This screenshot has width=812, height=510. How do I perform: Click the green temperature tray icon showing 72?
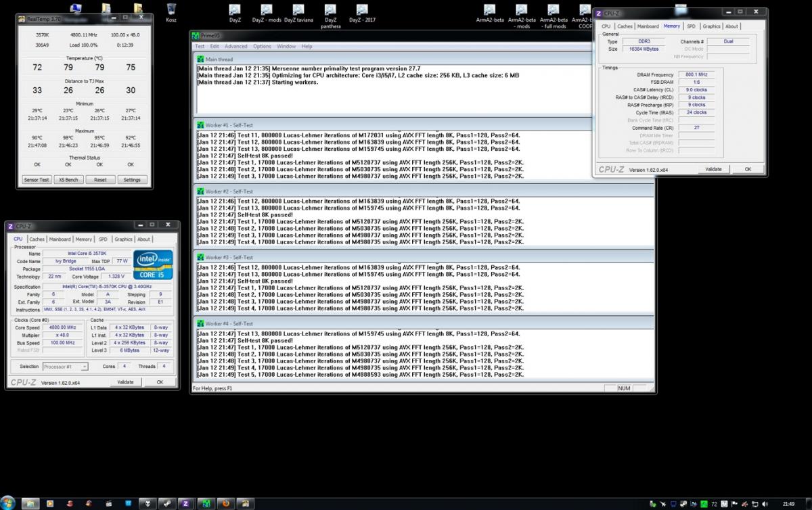point(714,504)
